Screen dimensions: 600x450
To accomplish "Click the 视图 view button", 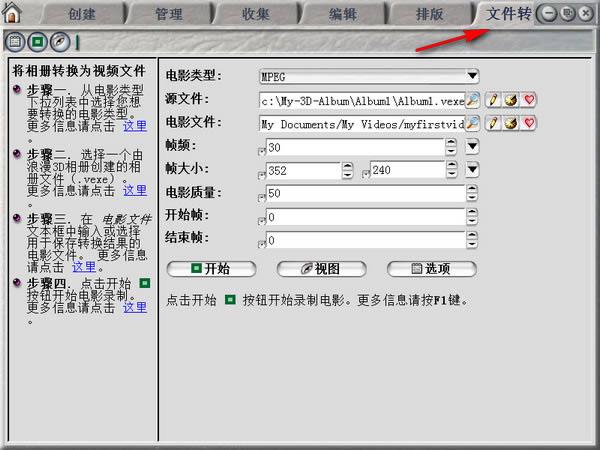I will [321, 269].
